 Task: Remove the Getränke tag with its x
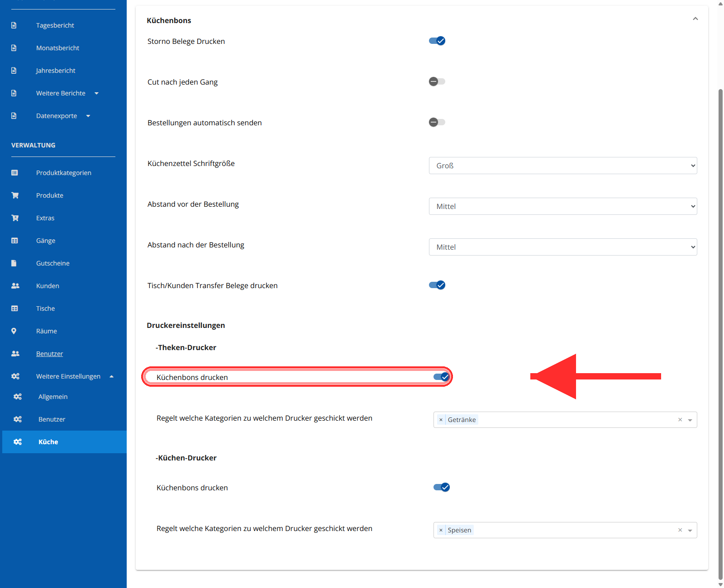click(x=441, y=420)
